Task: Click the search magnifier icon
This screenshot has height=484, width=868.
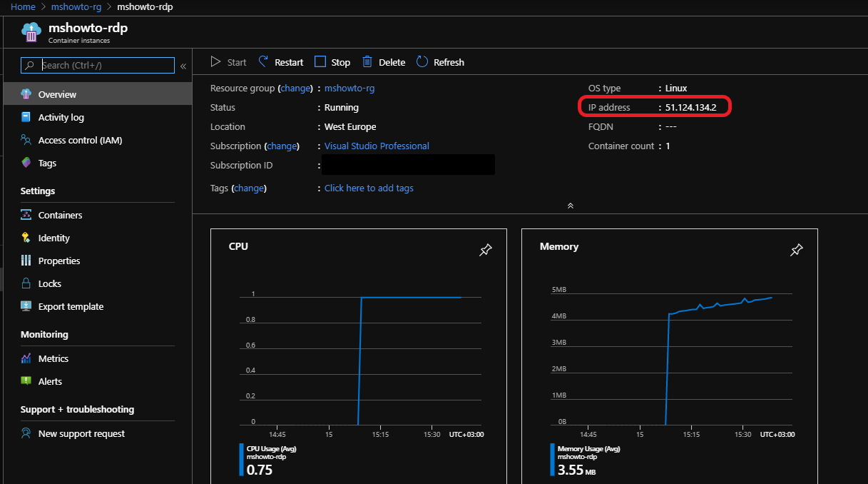Action: click(30, 65)
